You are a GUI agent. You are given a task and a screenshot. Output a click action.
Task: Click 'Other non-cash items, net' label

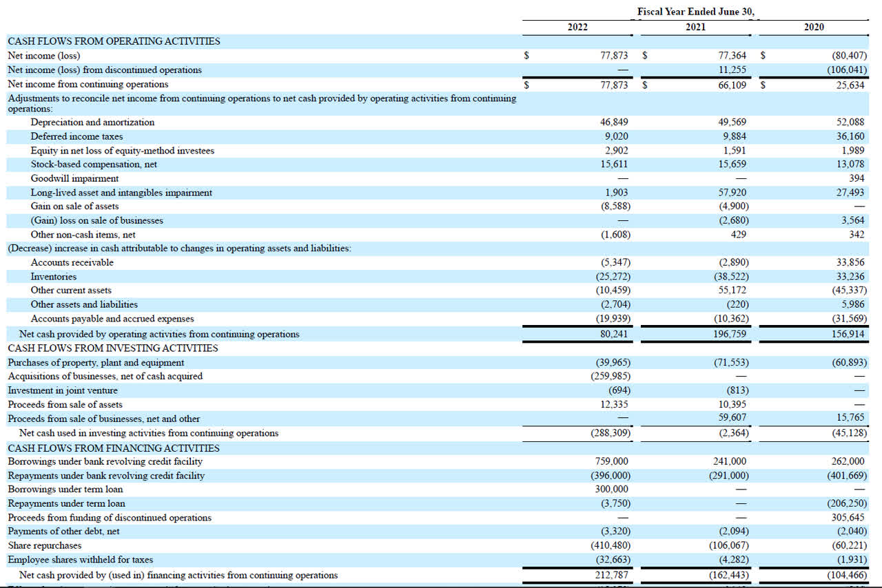(x=83, y=234)
